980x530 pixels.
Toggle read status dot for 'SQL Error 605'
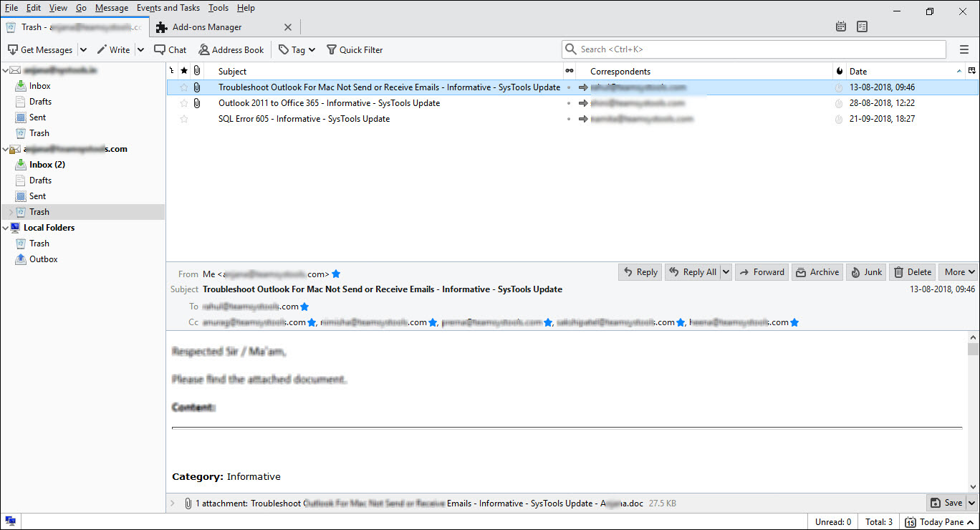(x=569, y=119)
